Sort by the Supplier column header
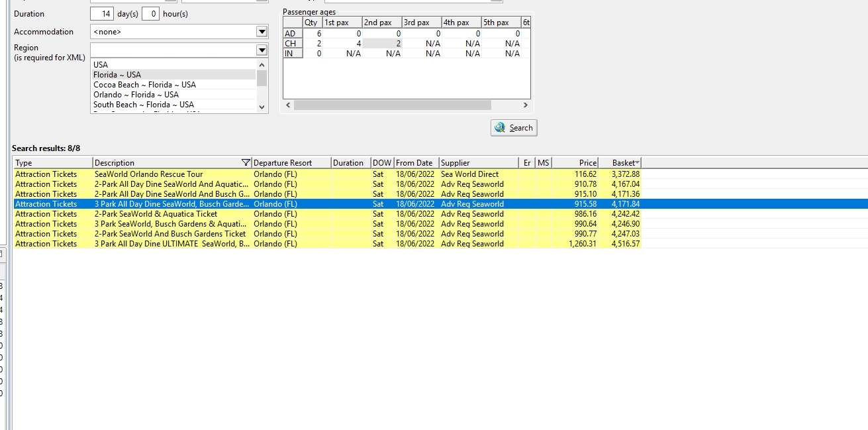This screenshot has height=430, width=868. point(479,163)
